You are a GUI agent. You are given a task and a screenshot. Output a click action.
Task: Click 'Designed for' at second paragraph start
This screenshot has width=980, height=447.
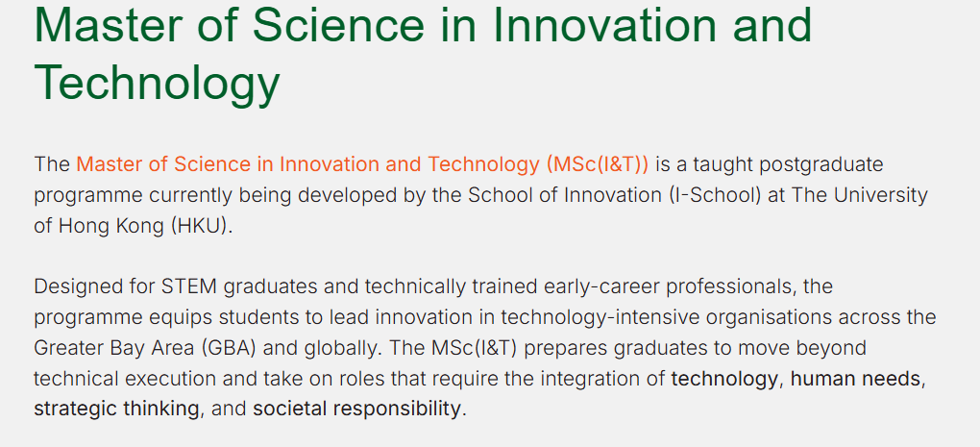(94, 286)
